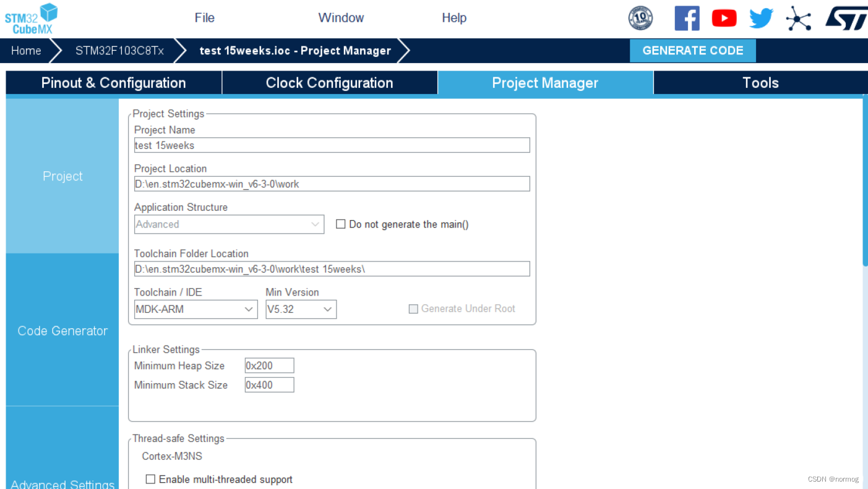Click the Toolchain Folder Location field
The width and height of the screenshot is (868, 489).
[x=332, y=268]
